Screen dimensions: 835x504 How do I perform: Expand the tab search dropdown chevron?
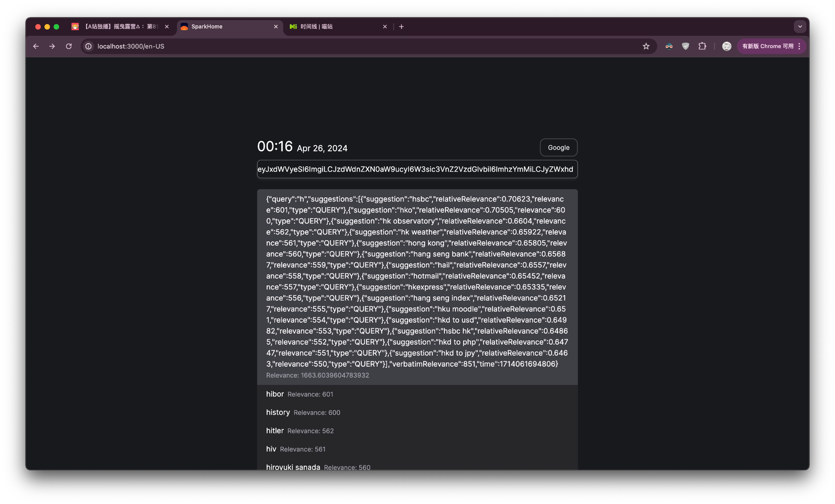coord(800,27)
